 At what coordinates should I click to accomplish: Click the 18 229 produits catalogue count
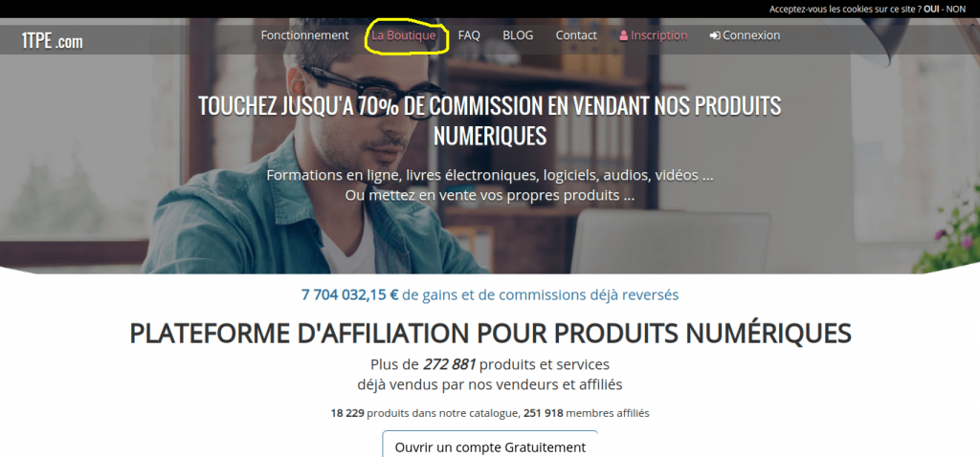point(347,413)
